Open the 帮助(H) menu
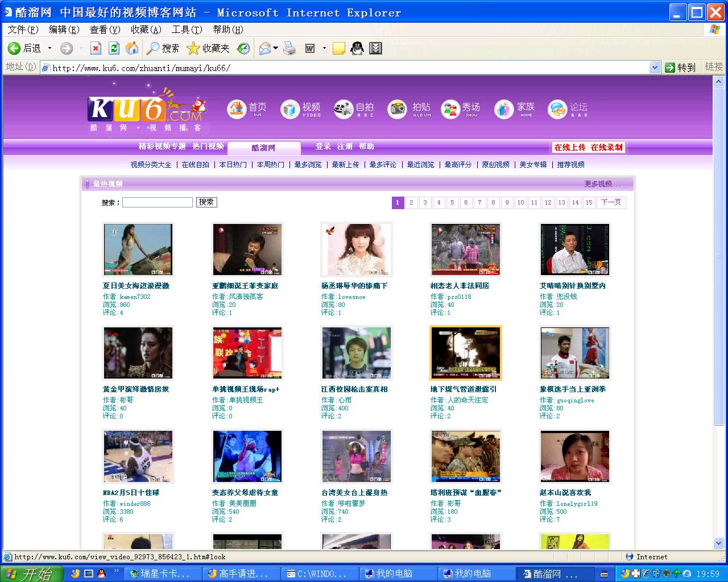Viewport: 728px width, 582px height. [227, 30]
